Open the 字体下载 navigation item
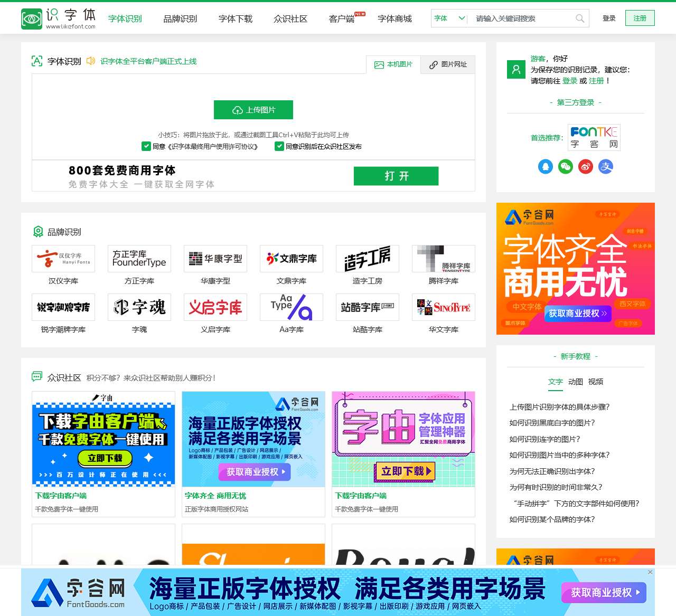 236,18
